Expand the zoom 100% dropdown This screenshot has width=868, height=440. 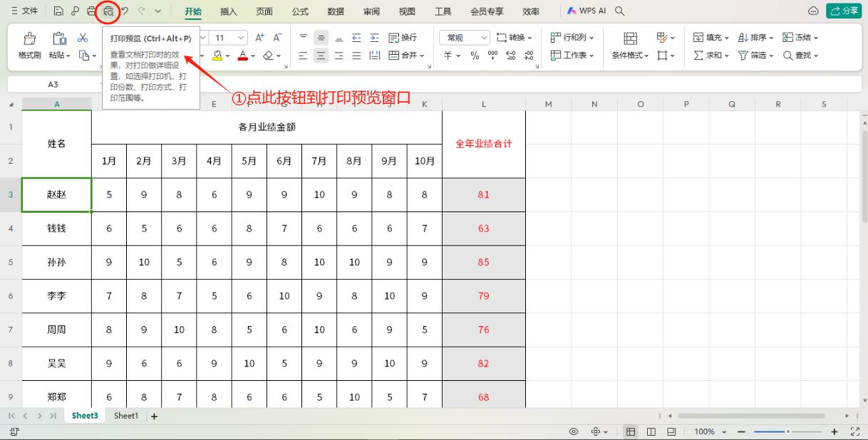coord(725,431)
